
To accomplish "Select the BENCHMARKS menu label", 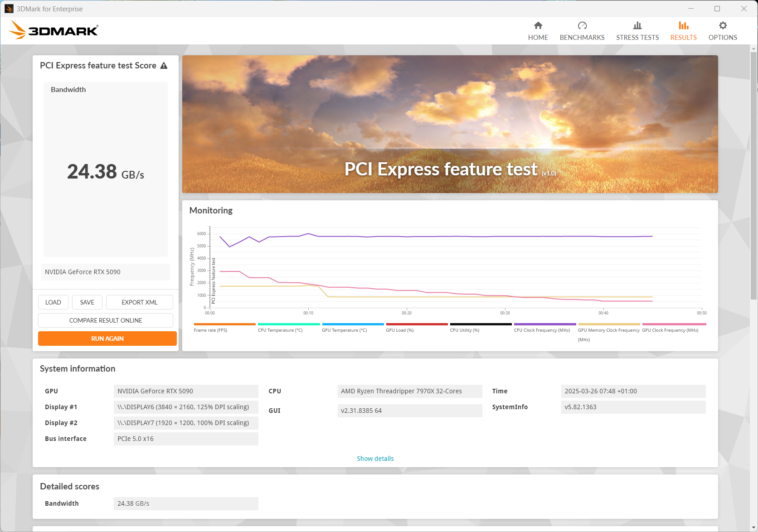I will point(582,38).
